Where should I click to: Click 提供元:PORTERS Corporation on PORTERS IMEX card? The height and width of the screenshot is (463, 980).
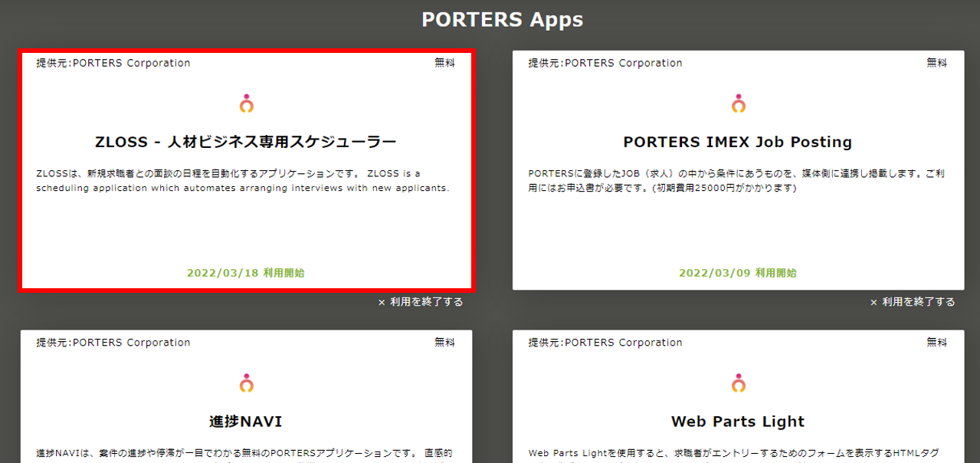click(605, 63)
